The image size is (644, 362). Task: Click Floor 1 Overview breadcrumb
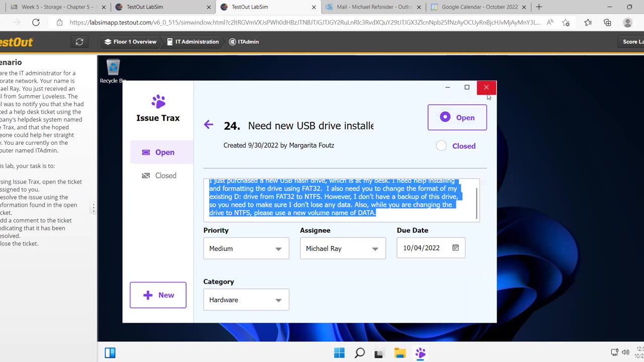[x=130, y=42]
